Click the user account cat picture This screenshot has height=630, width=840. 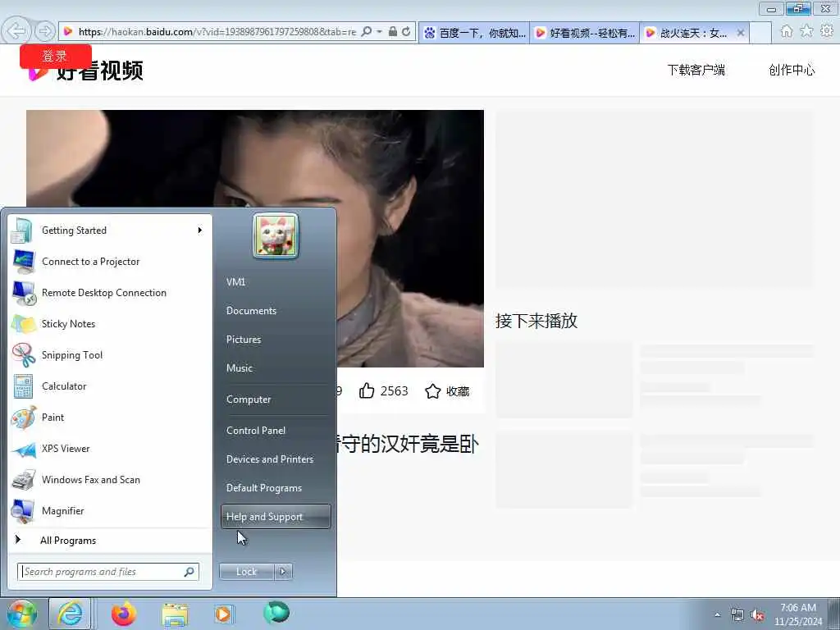click(x=276, y=235)
